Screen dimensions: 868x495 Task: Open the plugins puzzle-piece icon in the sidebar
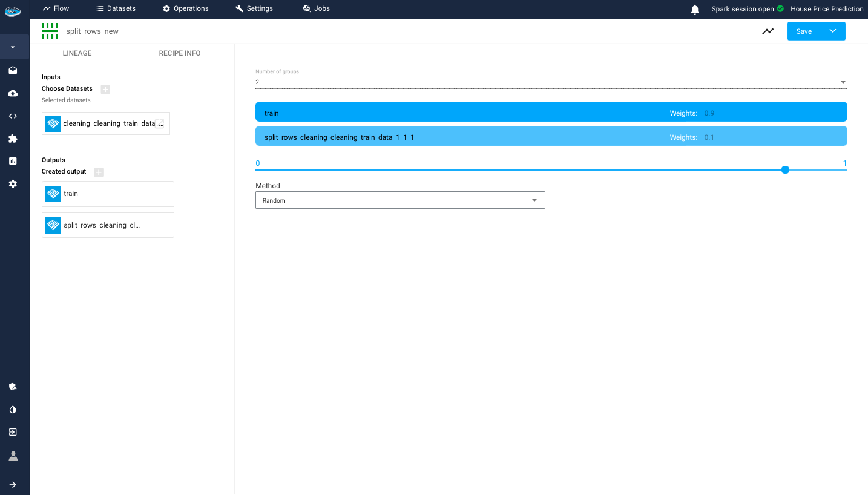coord(13,138)
